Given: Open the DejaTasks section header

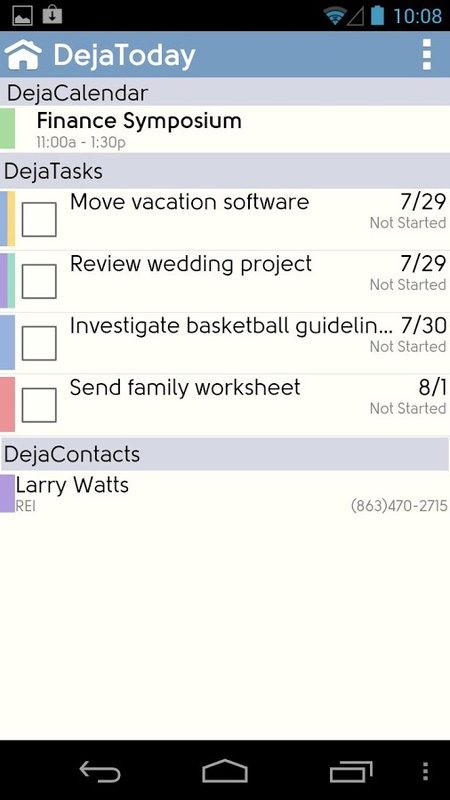Looking at the screenshot, I should (225, 171).
